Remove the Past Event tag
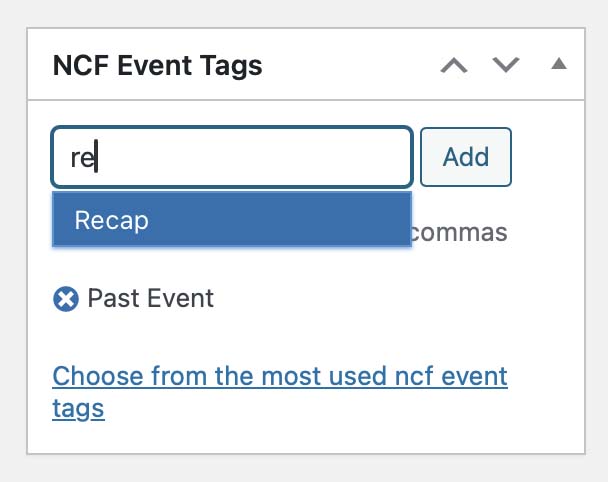The image size is (608, 482). pos(66,299)
